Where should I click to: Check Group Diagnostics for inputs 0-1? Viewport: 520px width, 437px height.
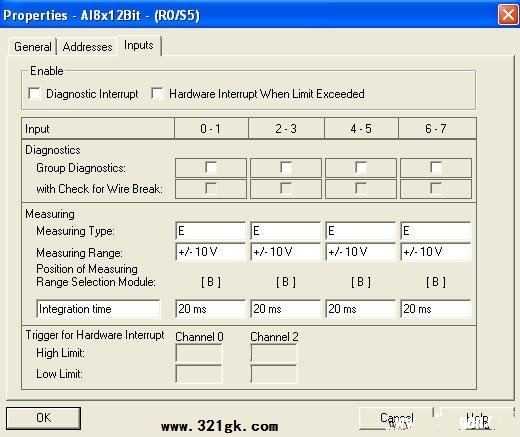point(211,168)
